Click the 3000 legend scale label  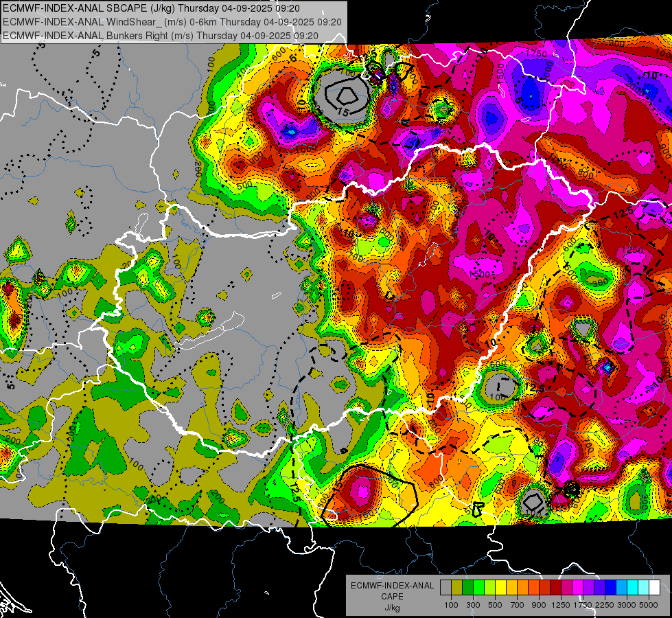[627, 605]
